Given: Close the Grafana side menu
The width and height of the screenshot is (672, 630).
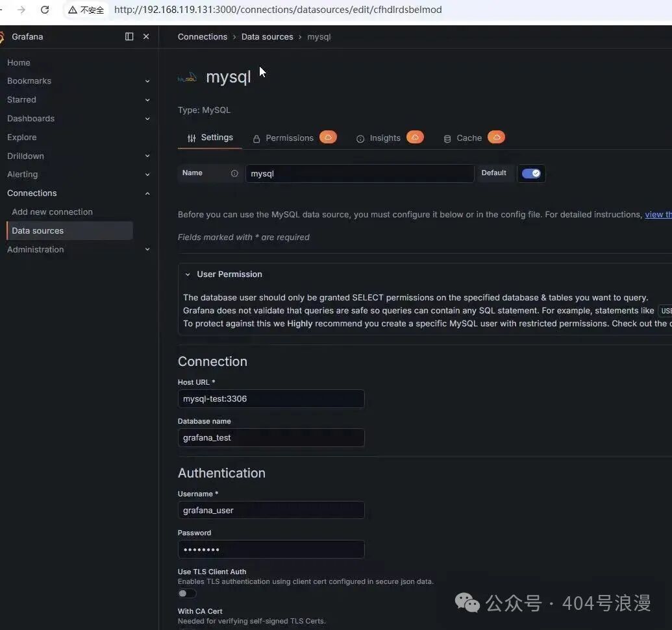Looking at the screenshot, I should point(146,36).
